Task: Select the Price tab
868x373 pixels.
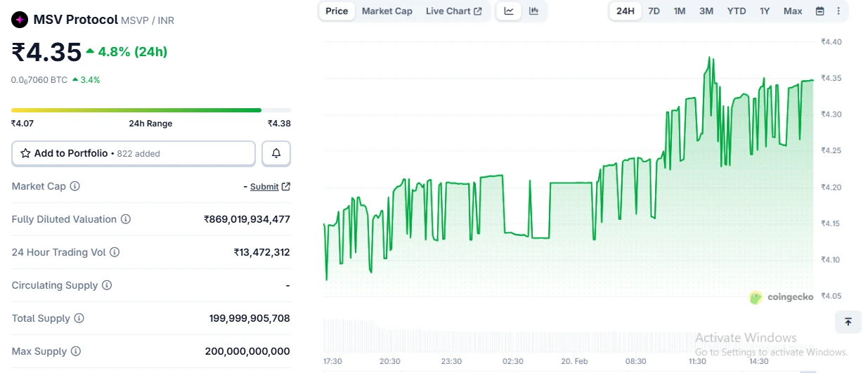Action: tap(337, 11)
